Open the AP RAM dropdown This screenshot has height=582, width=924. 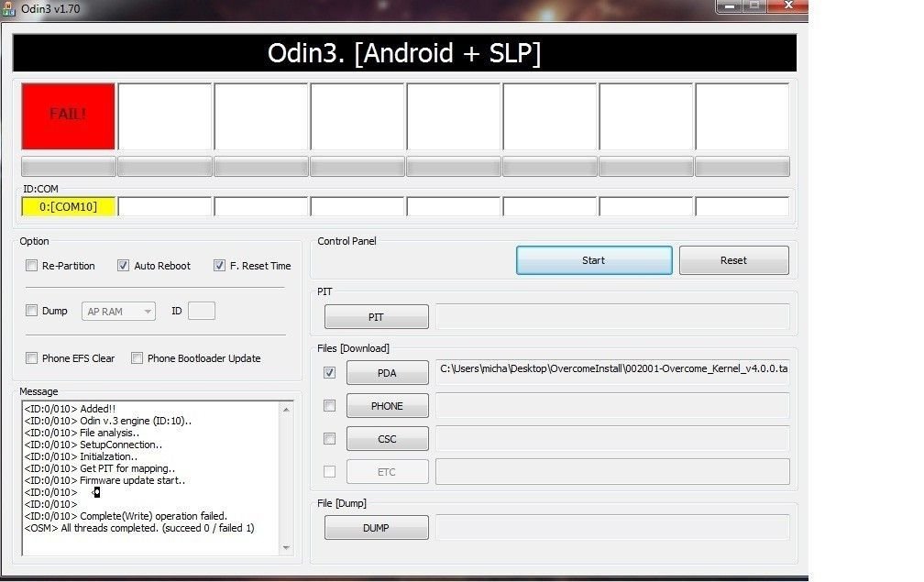[118, 311]
